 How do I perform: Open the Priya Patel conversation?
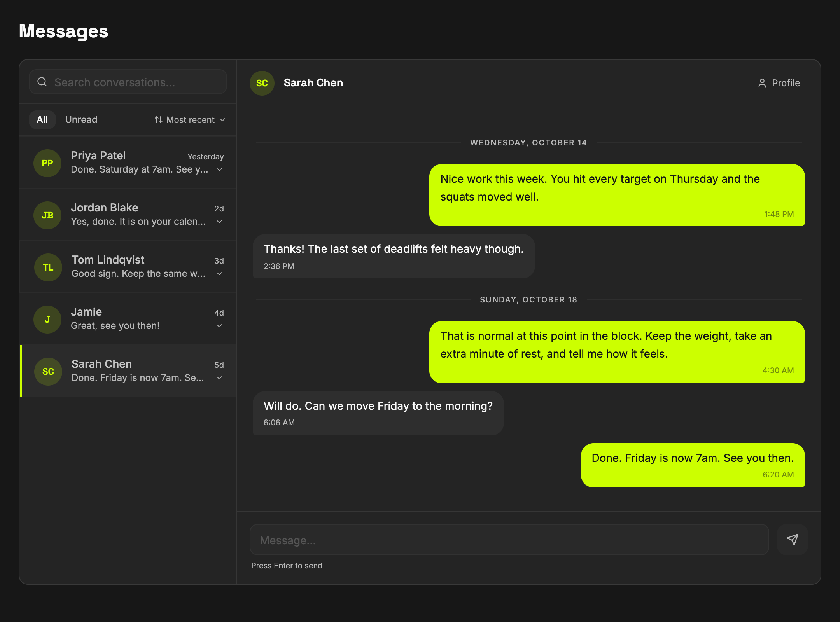click(128, 163)
